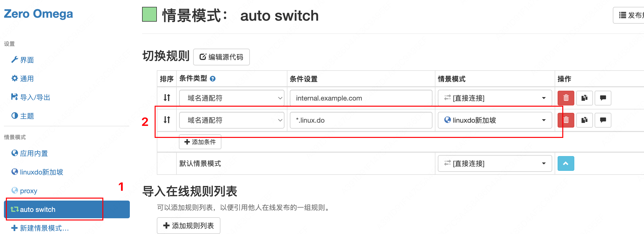Add a note to *.linux.do rule

[x=603, y=120]
